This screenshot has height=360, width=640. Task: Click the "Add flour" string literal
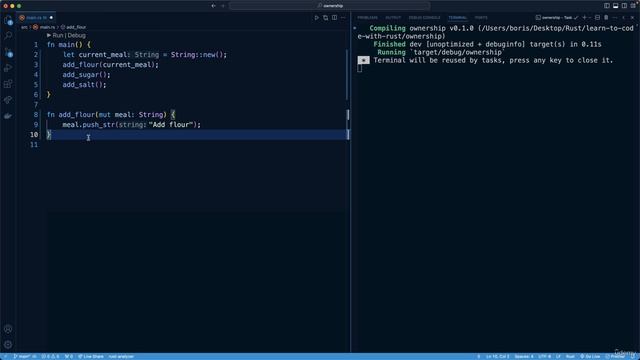click(x=171, y=125)
